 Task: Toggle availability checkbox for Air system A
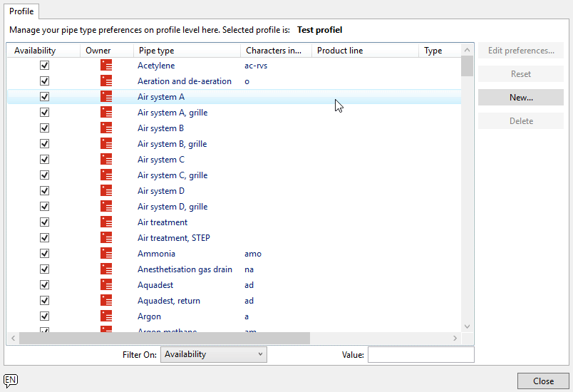(45, 97)
